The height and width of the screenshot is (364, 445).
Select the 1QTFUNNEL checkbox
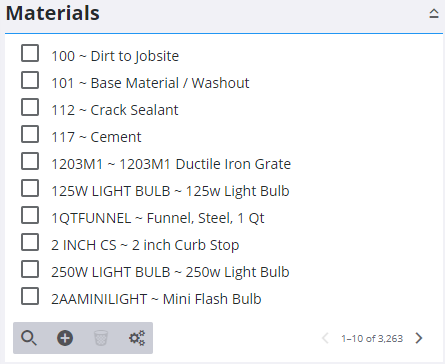(30, 215)
